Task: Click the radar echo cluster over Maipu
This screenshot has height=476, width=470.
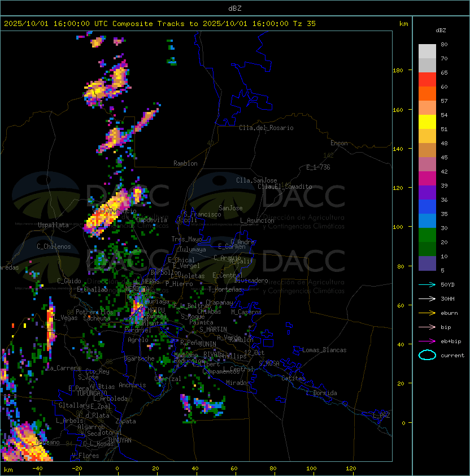Action: pos(138,308)
